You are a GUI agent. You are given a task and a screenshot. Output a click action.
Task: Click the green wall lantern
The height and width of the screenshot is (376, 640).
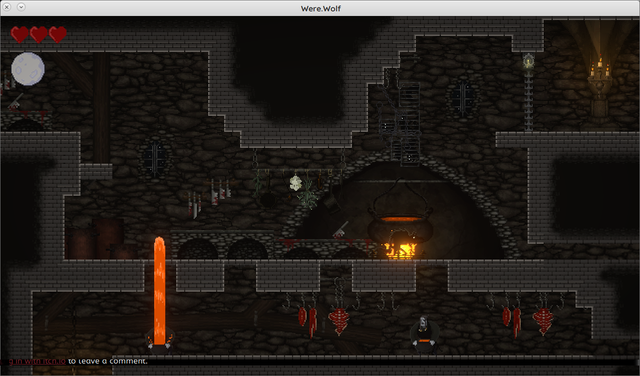coord(529,61)
